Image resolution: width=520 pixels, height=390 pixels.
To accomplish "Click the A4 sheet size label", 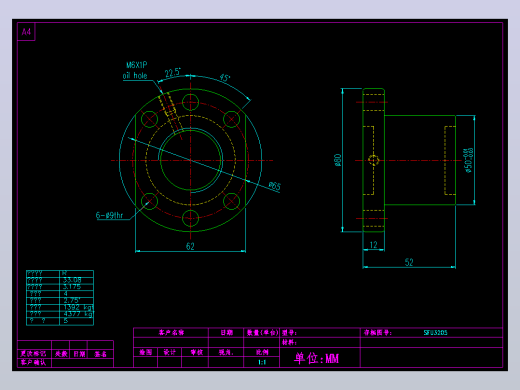I will click(x=26, y=32).
